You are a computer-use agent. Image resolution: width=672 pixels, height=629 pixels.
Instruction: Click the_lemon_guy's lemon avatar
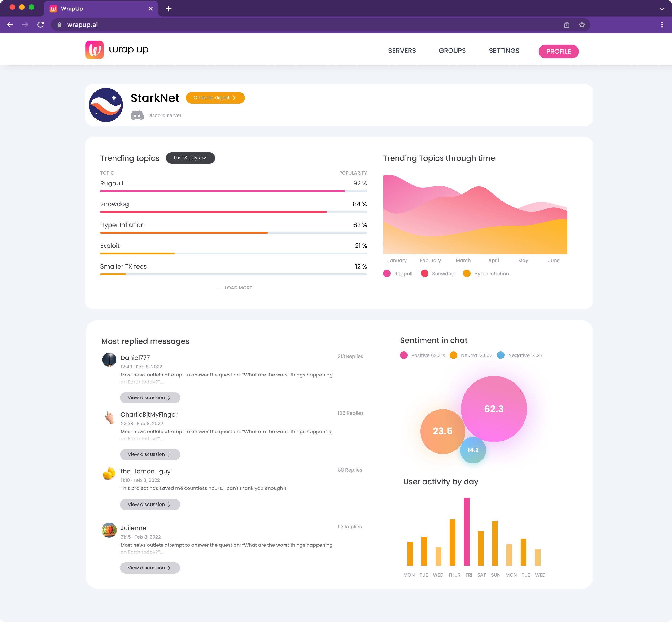[x=109, y=473]
